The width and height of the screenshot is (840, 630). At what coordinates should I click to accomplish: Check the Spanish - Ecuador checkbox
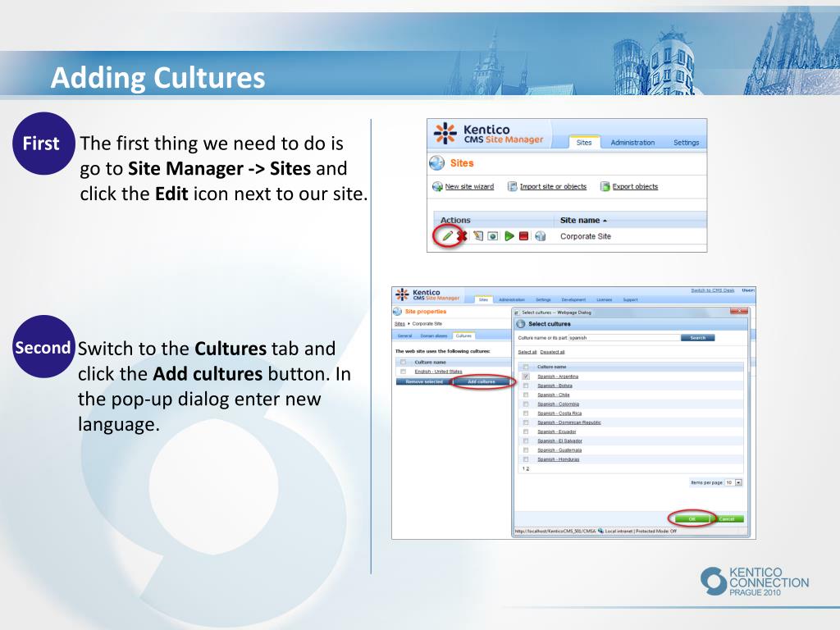526,431
